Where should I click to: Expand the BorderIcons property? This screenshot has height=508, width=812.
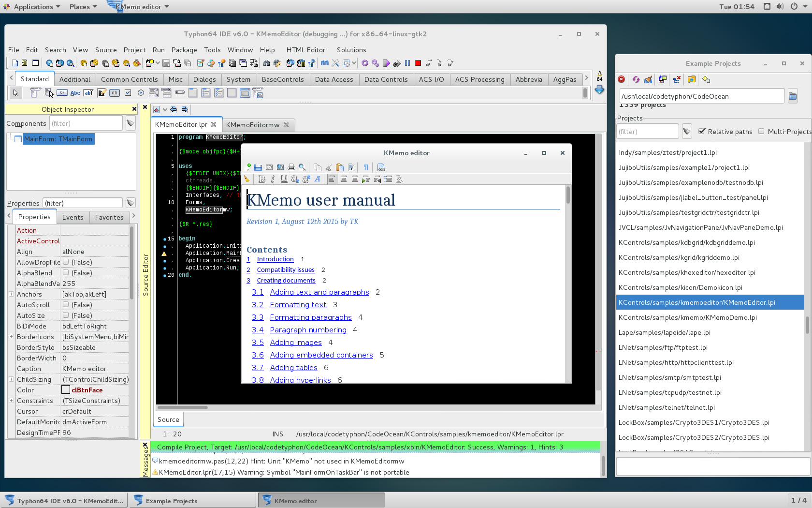(x=11, y=337)
